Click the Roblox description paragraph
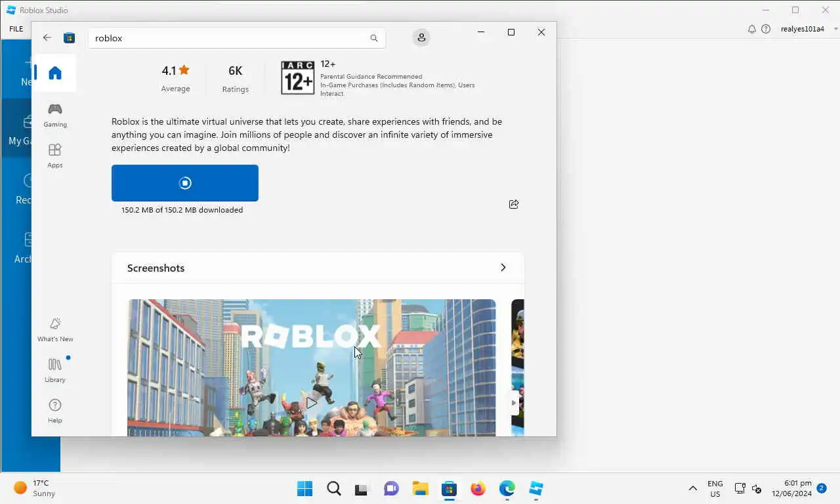 click(306, 135)
